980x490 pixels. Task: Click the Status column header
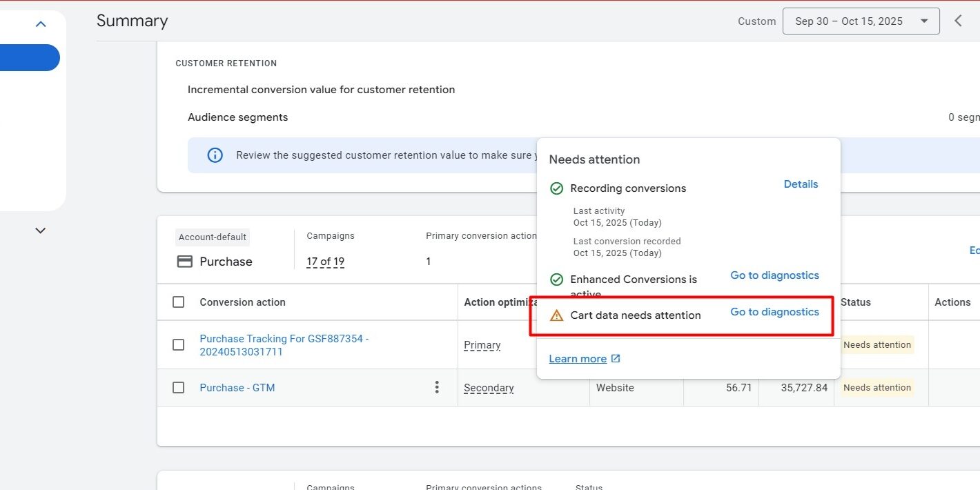click(856, 302)
